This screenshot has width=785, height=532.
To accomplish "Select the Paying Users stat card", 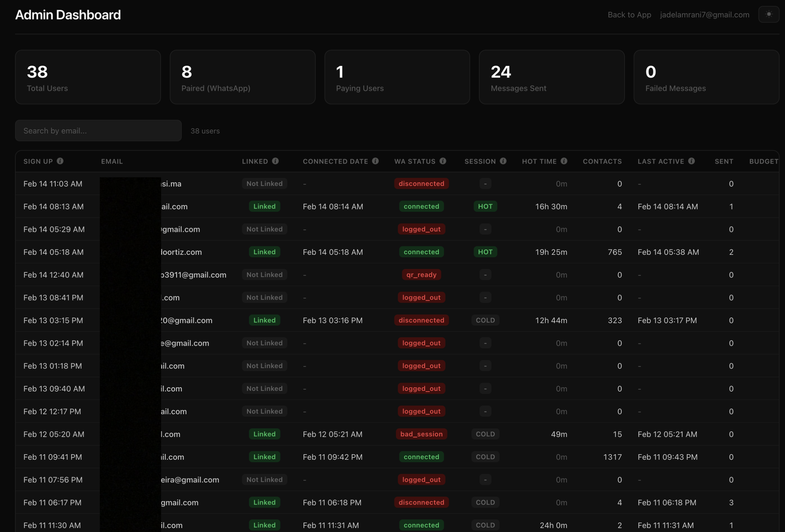I will (397, 77).
